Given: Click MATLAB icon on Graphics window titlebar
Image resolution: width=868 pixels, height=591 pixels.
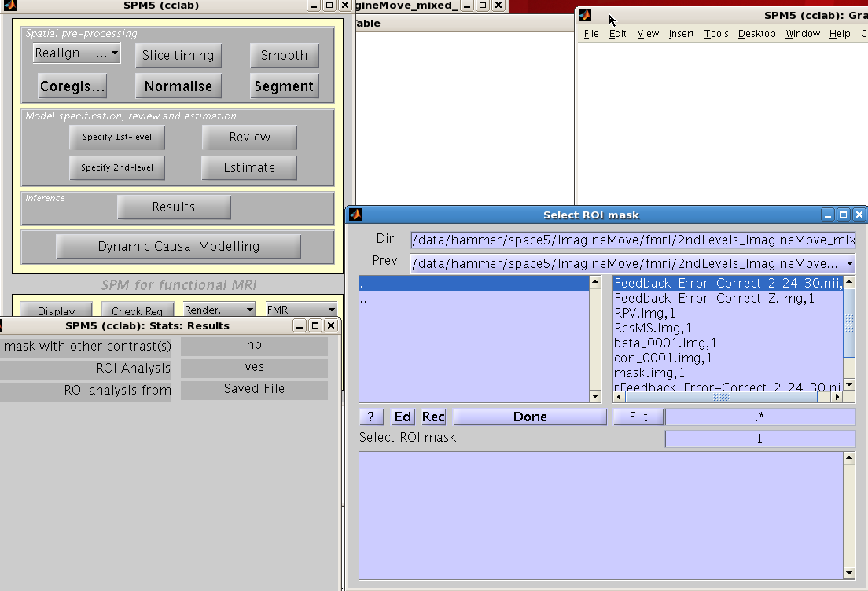Looking at the screenshot, I should click(585, 15).
